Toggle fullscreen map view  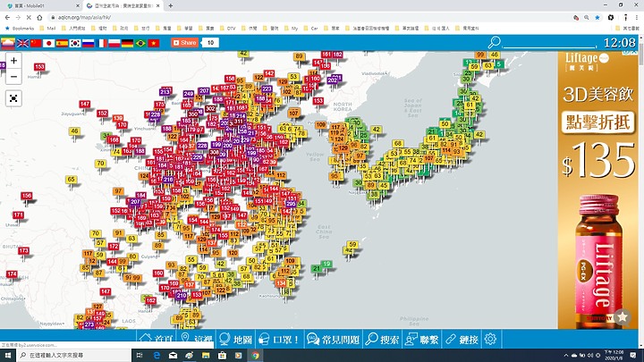[x=13, y=98]
